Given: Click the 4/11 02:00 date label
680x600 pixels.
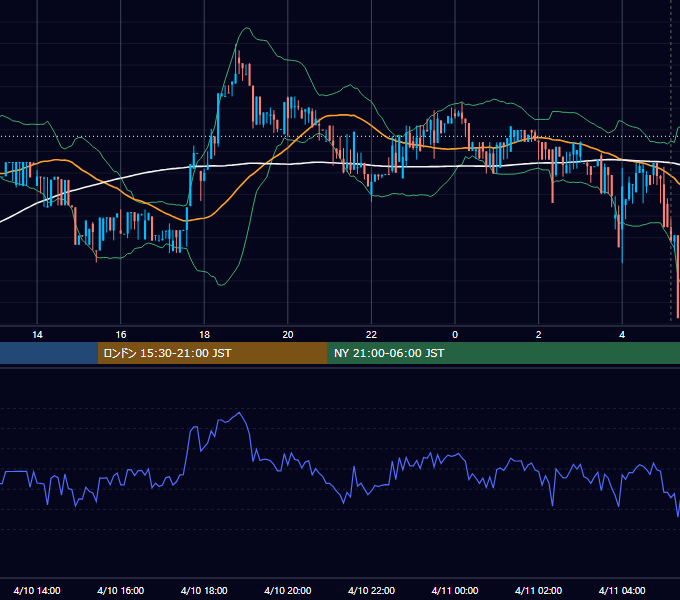Looking at the screenshot, I should (x=539, y=590).
